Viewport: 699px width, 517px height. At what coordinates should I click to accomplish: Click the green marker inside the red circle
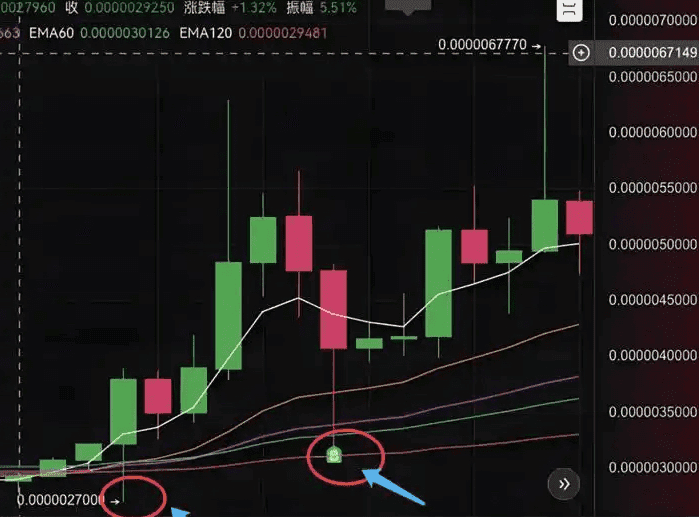[334, 455]
